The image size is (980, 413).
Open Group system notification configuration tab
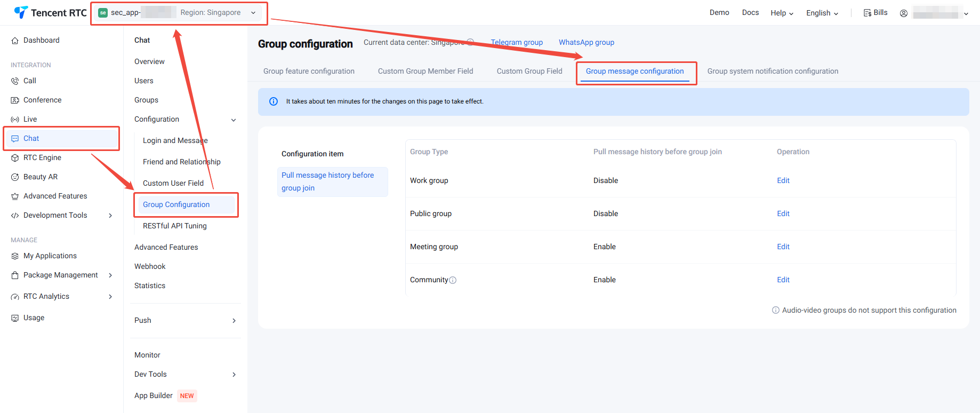[773, 71]
